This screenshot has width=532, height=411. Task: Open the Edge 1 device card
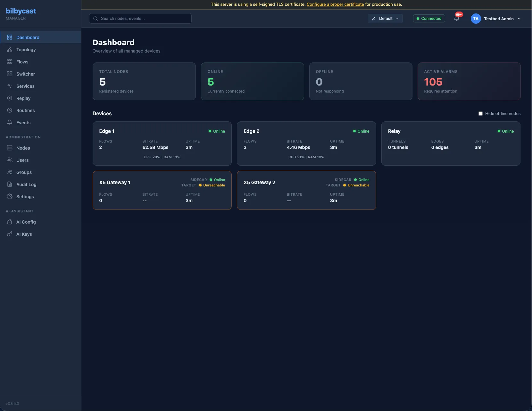coord(162,143)
